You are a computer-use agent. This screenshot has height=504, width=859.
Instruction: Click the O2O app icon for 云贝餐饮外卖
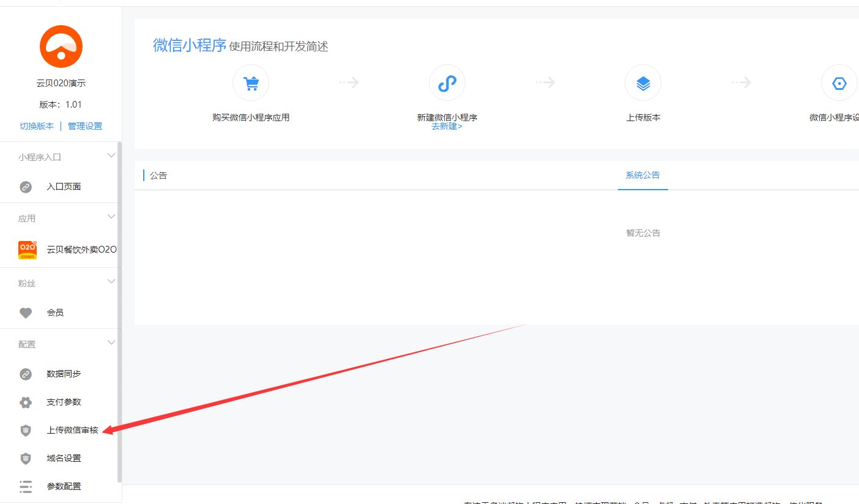pyautogui.click(x=28, y=250)
